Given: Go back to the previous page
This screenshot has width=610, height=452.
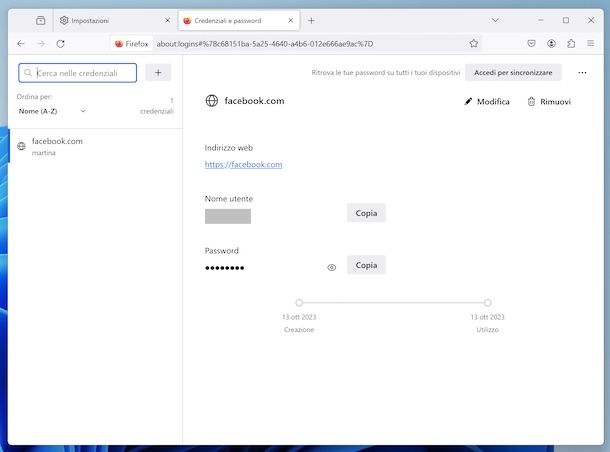Looking at the screenshot, I should (21, 44).
